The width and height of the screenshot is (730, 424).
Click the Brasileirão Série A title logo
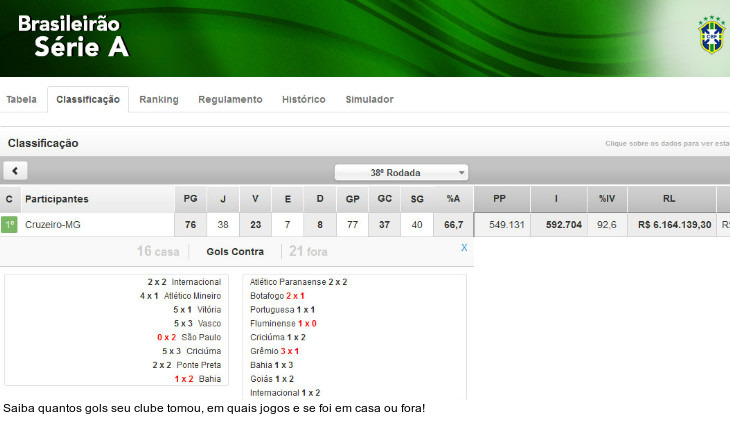pyautogui.click(x=73, y=35)
